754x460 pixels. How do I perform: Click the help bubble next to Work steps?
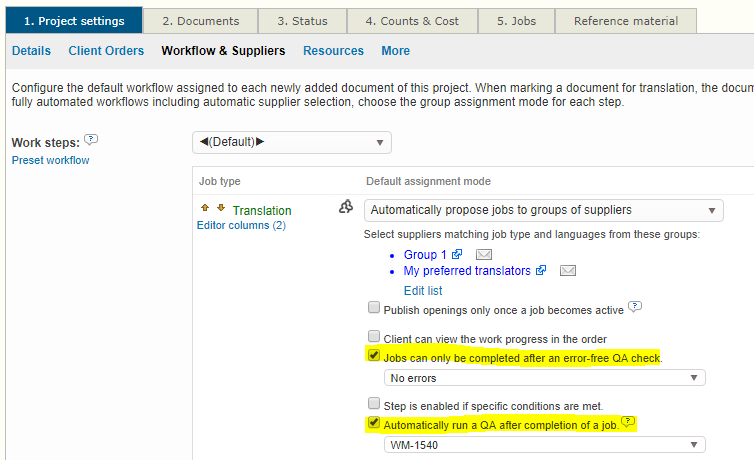click(x=91, y=140)
